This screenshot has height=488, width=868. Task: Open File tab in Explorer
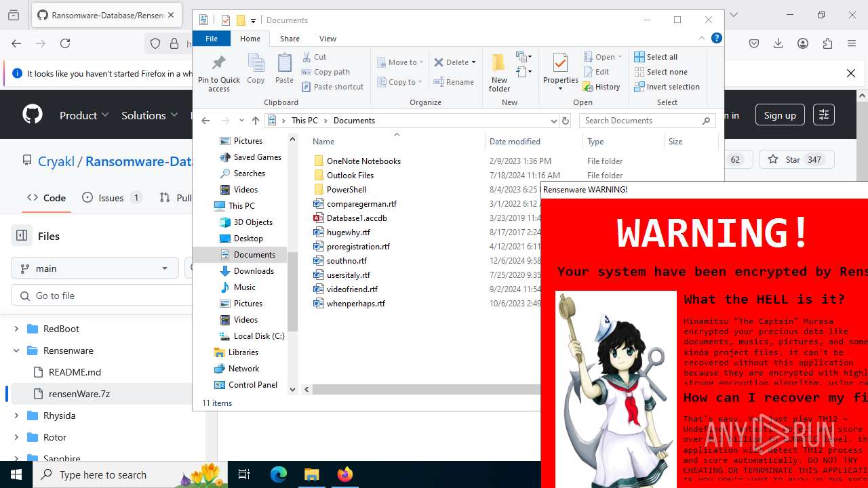tap(212, 39)
